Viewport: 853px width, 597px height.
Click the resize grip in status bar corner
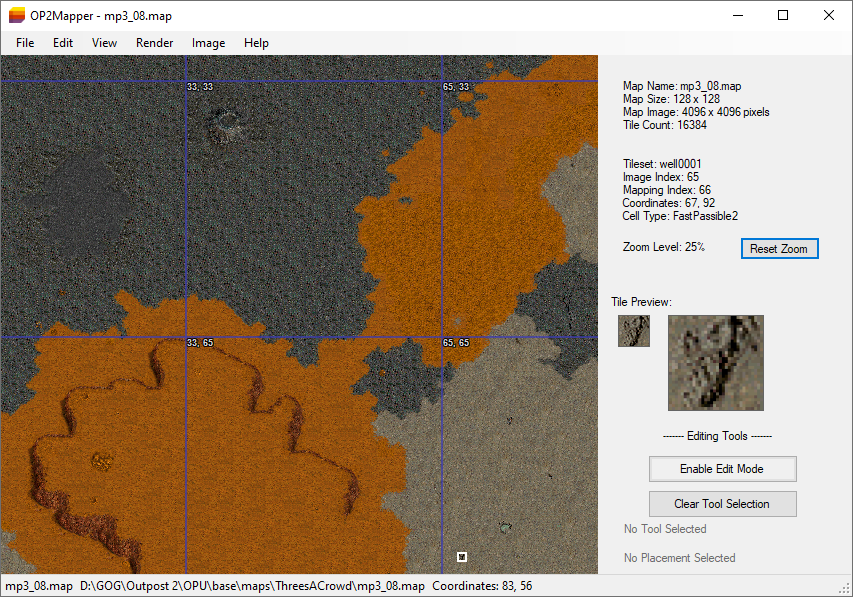point(845,589)
